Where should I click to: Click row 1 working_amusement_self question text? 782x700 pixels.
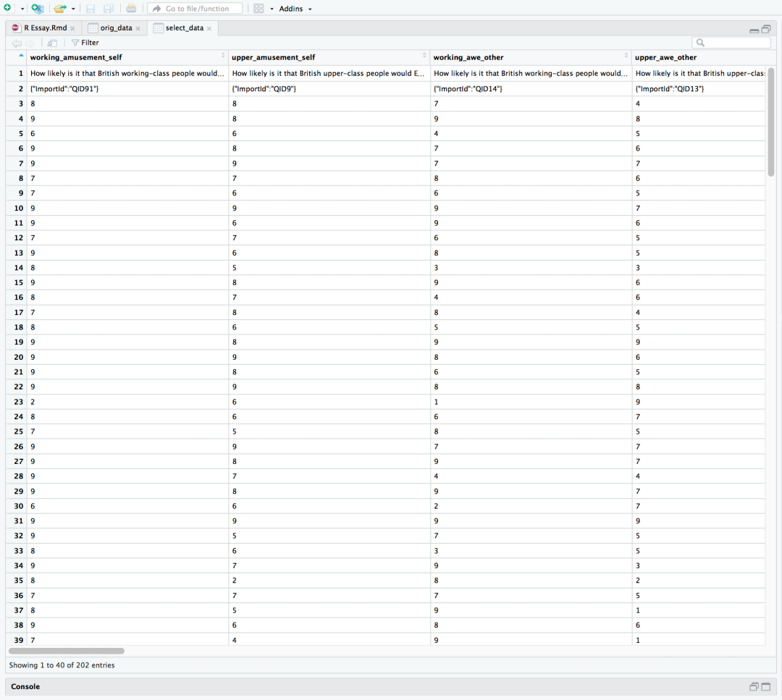click(x=127, y=73)
